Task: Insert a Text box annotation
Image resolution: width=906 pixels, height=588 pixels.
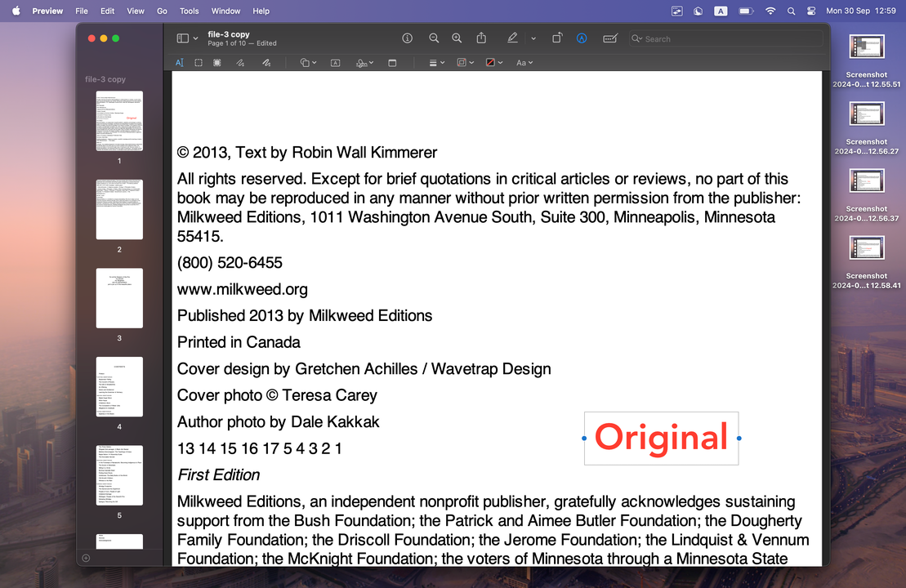Action: pyautogui.click(x=335, y=62)
